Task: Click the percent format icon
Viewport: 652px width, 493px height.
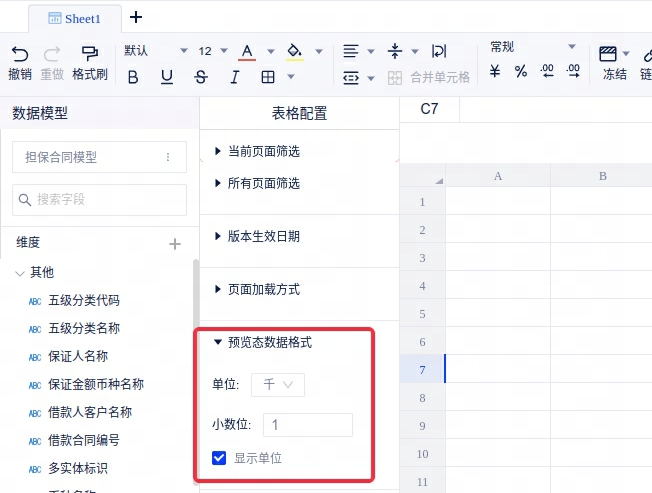Action: (520, 71)
